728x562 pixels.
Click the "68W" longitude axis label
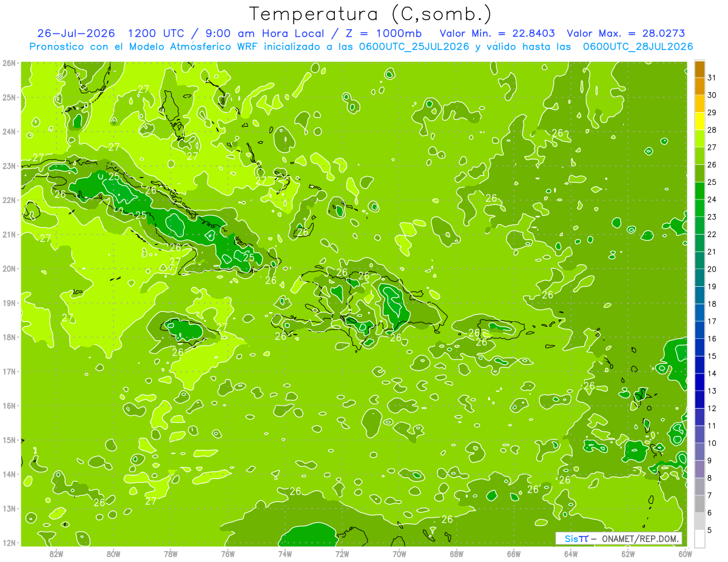click(x=457, y=554)
